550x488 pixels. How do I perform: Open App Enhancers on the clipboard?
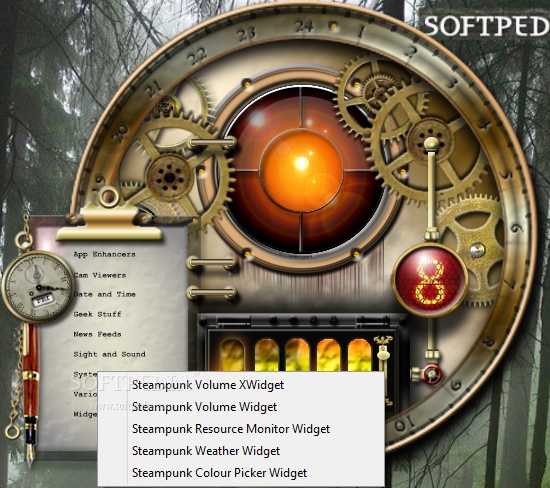point(105,254)
